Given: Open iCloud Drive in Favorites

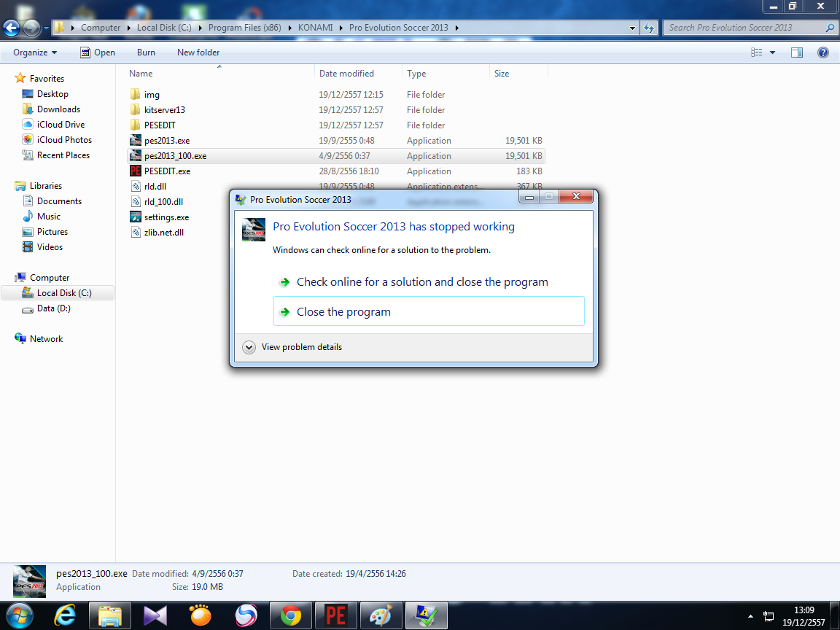Looking at the screenshot, I should tap(61, 124).
